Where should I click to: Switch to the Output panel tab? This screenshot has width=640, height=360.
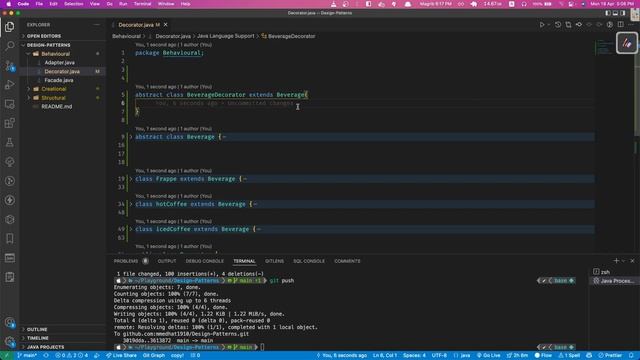tap(167, 261)
